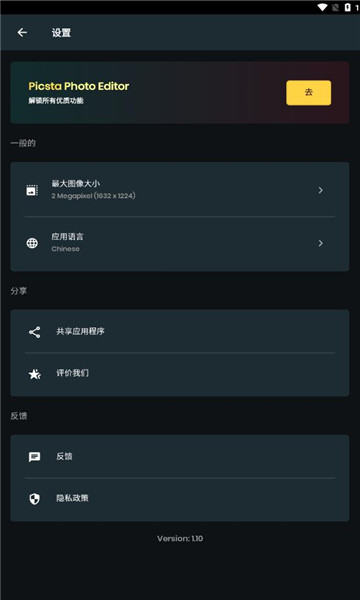The height and width of the screenshot is (600, 360).
Task: Click the share icon
Action: [34, 332]
